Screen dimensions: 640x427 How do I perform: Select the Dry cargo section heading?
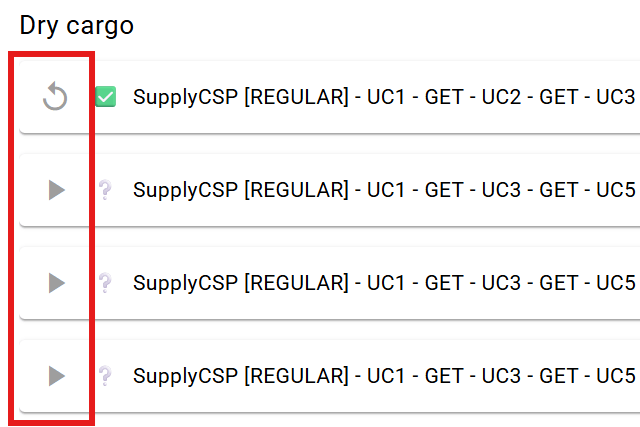point(77,26)
